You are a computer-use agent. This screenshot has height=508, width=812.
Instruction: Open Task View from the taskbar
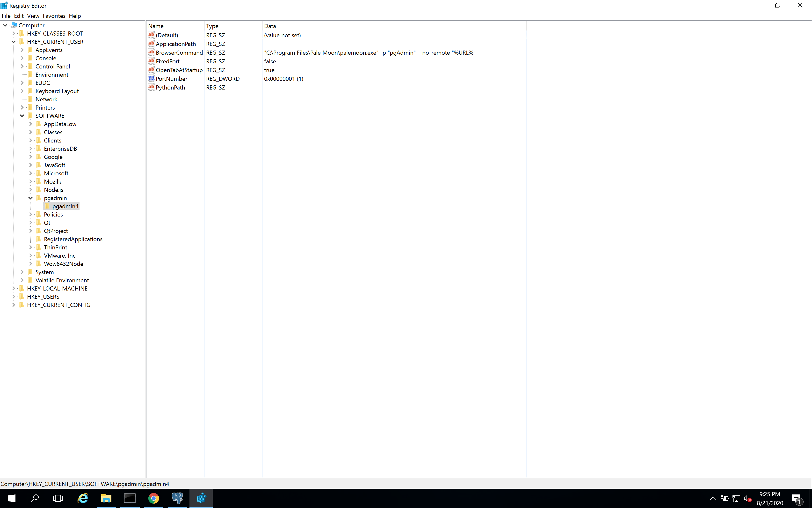pyautogui.click(x=58, y=498)
